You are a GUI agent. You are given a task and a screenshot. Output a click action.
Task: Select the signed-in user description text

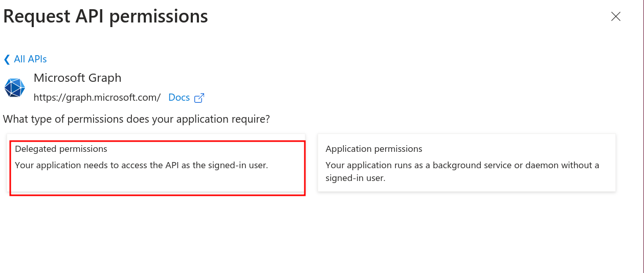click(x=142, y=165)
